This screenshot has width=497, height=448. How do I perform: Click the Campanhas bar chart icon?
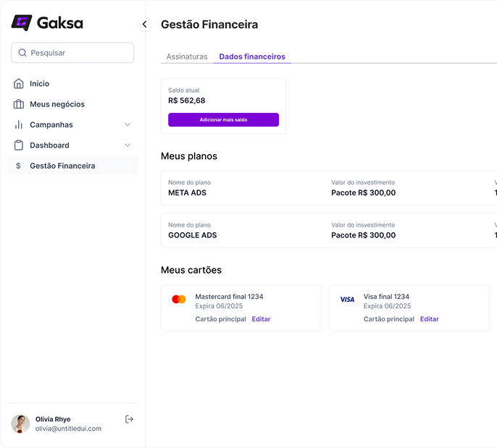pyautogui.click(x=19, y=124)
